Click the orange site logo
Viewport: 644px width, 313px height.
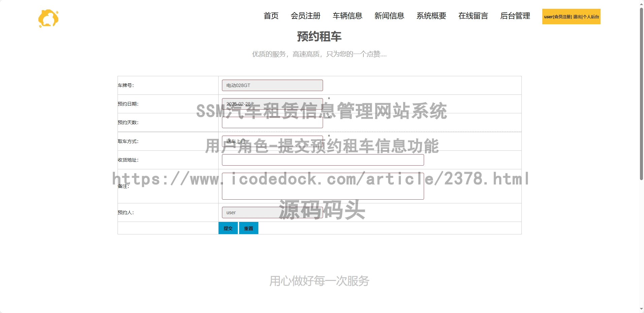click(49, 18)
